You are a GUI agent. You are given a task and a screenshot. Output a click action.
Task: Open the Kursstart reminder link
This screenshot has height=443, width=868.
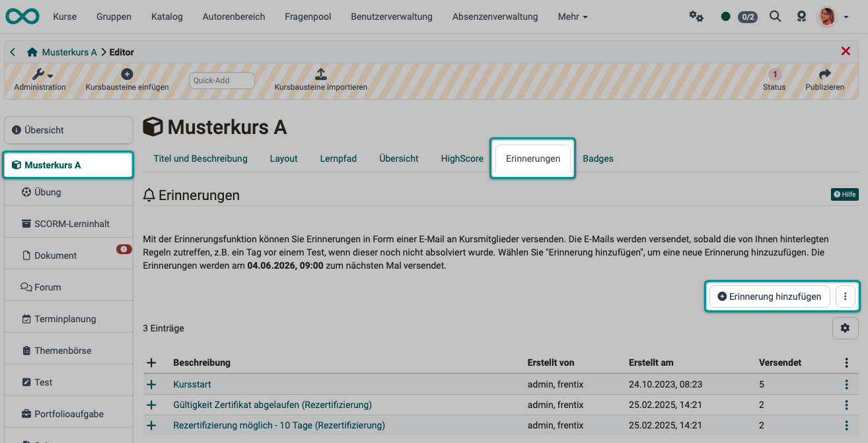coord(192,384)
